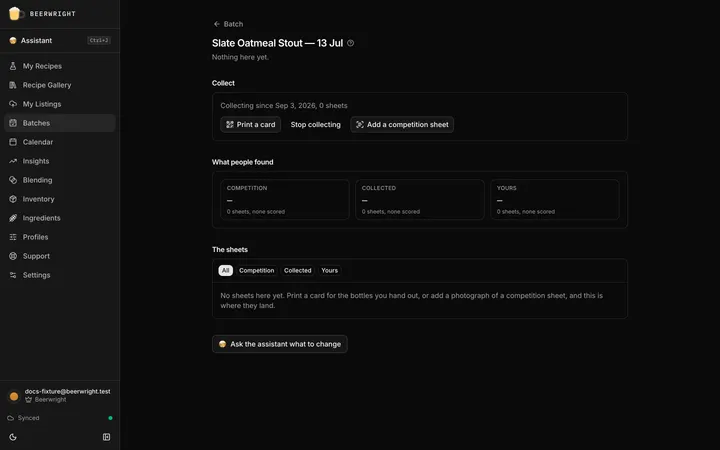The image size is (720, 450).
Task: Open the Insights page
Action: pyautogui.click(x=60, y=161)
